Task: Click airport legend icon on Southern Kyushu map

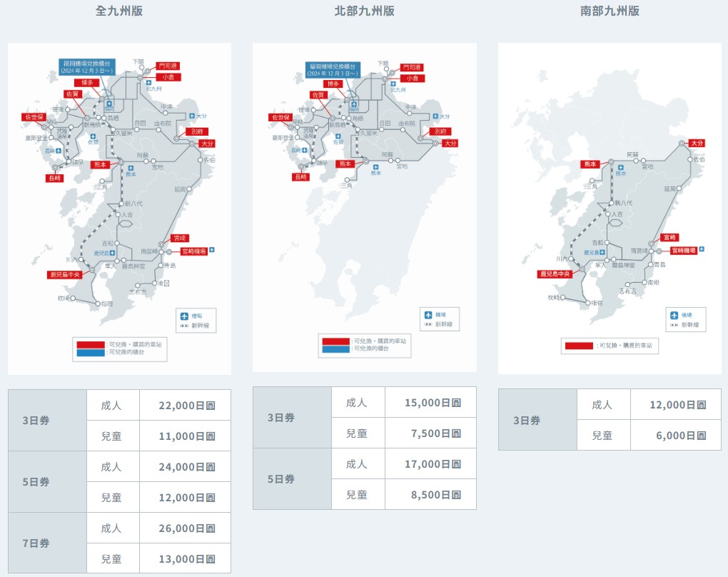Action: point(674,315)
